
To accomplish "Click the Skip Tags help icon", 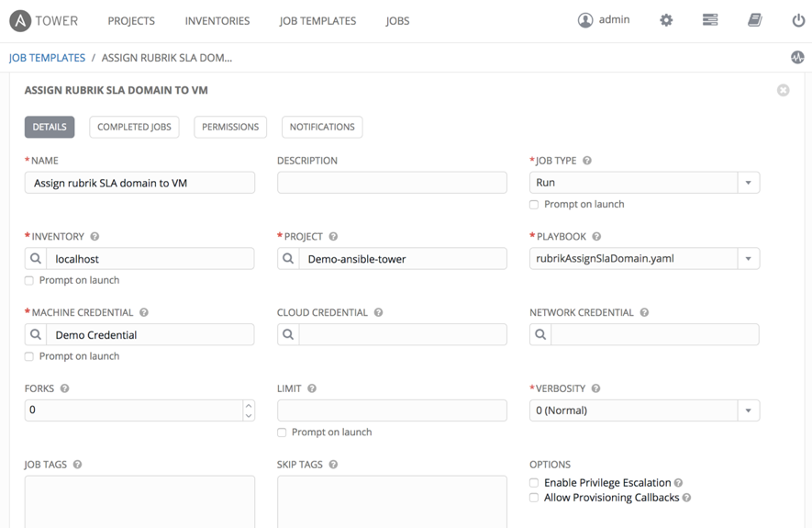I will (333, 465).
